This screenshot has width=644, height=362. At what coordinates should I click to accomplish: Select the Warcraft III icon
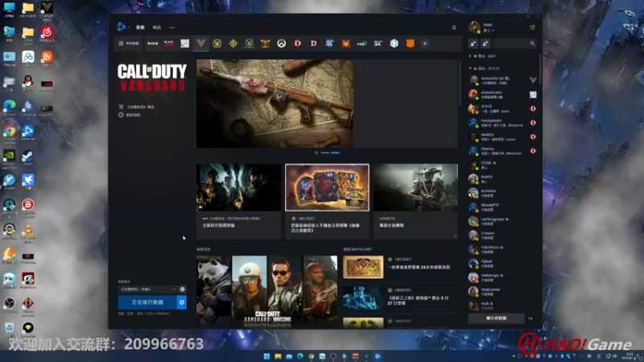346,43
